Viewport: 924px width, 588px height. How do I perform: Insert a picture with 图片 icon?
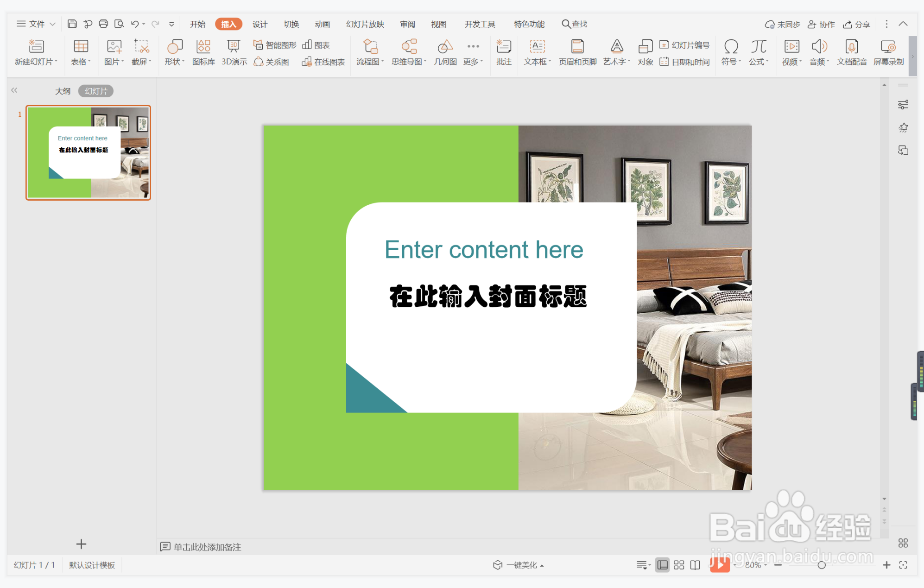(114, 52)
